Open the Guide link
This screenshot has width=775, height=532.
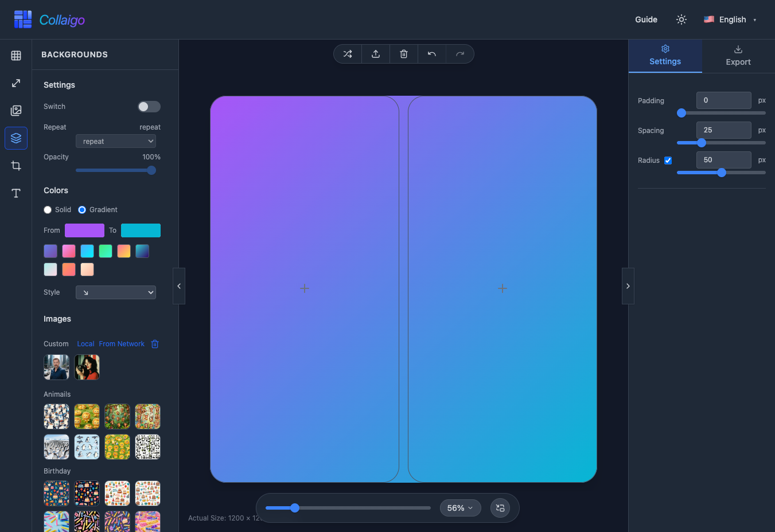point(646,19)
